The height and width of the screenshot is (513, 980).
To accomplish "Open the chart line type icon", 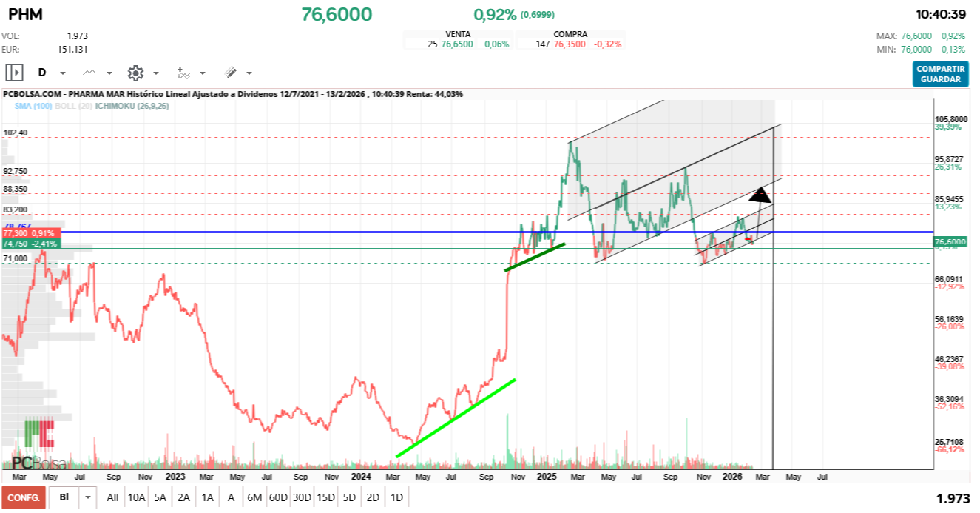I will click(x=89, y=73).
